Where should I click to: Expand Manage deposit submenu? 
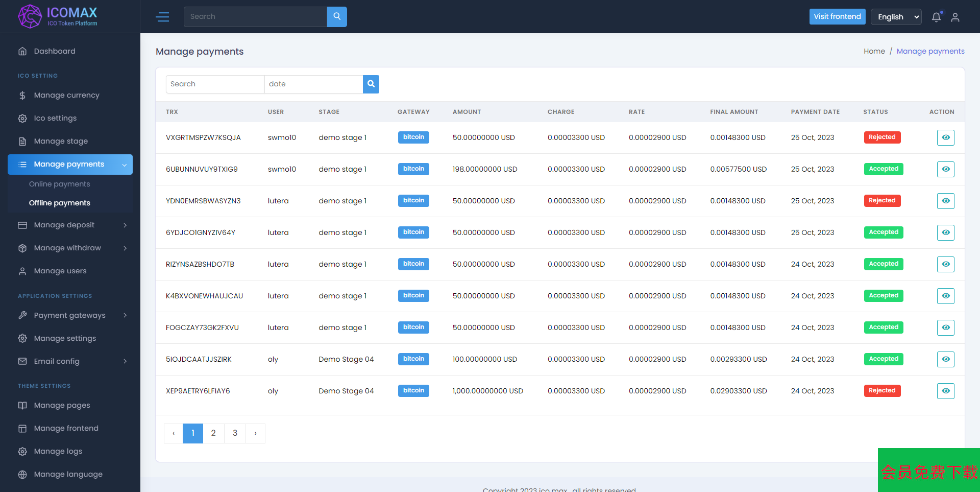[70, 225]
